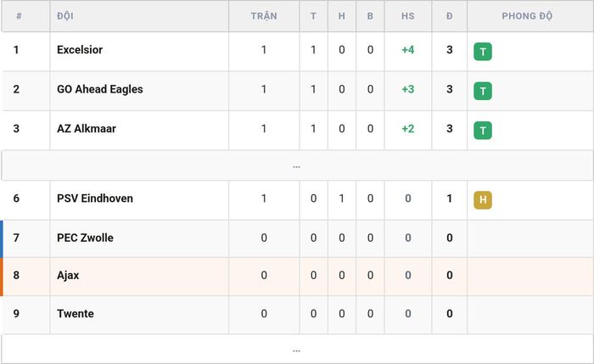Open the PSV Eindhoven team link
594x364 pixels.
click(x=95, y=198)
